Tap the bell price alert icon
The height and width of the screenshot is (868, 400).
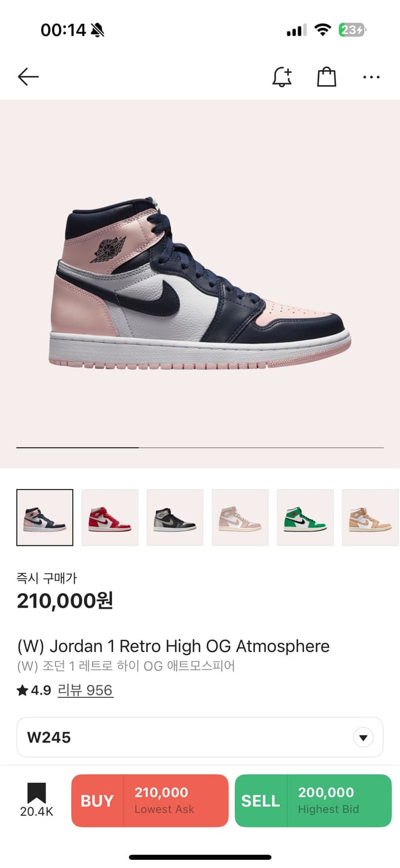282,77
